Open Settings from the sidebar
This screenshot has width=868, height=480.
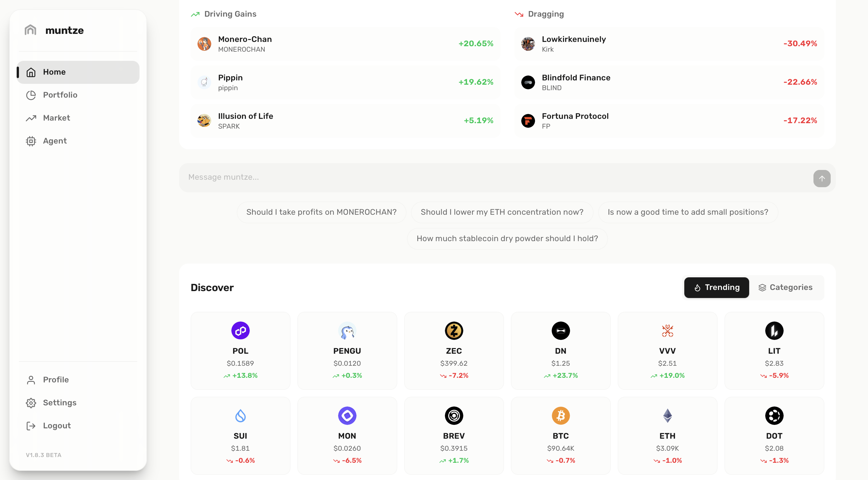pyautogui.click(x=60, y=403)
